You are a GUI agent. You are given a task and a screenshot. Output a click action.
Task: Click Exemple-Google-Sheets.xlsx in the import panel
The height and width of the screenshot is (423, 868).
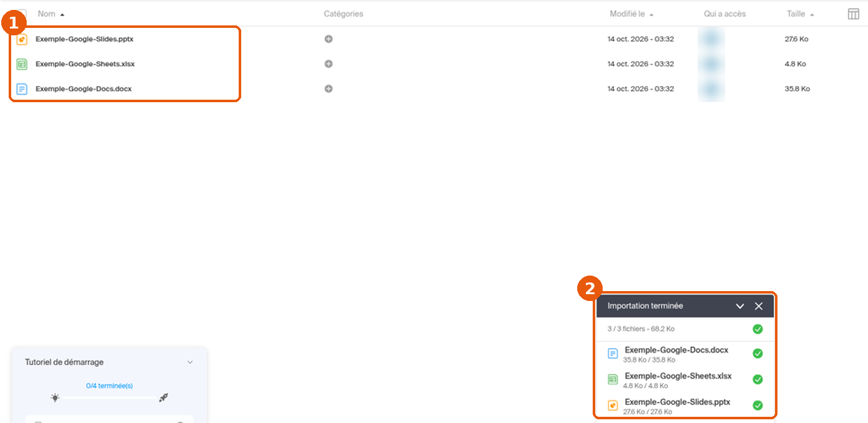click(x=678, y=376)
